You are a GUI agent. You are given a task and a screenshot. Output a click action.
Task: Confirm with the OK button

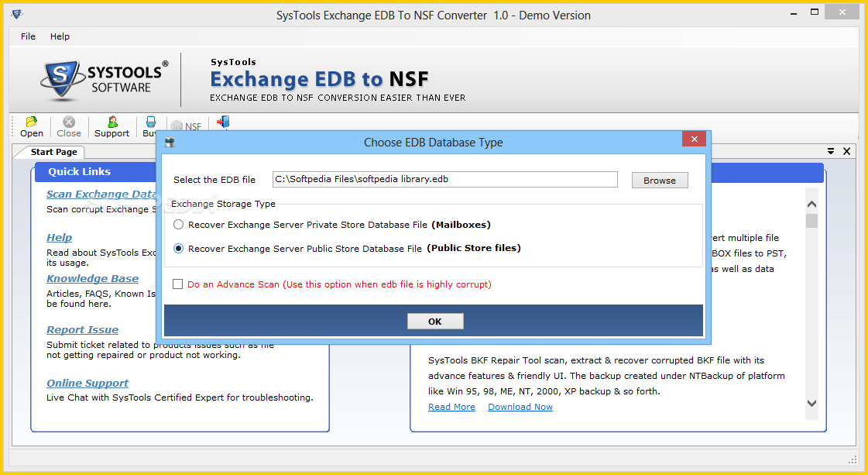(x=435, y=322)
